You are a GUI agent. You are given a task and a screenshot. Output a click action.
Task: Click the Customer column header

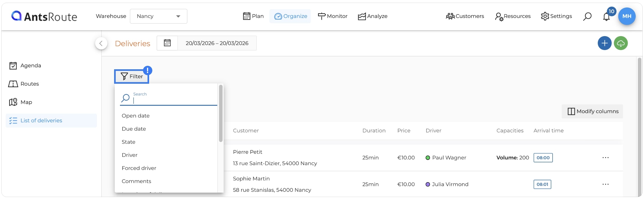246,131
